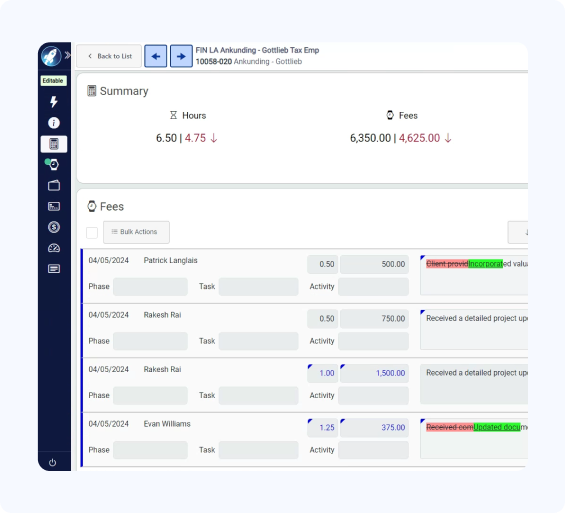Open Phase dropdown in 750.00 Rakesh Rai row

click(x=150, y=341)
